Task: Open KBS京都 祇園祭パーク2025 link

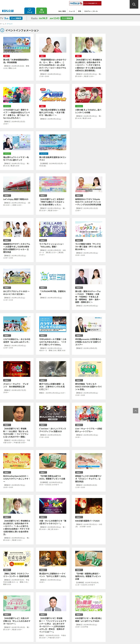Action: point(87,521)
